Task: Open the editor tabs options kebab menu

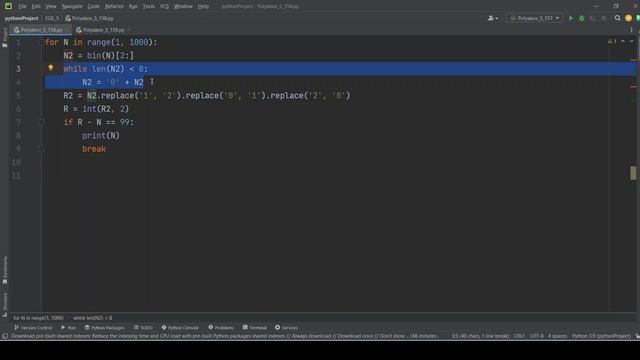Action: click(x=631, y=30)
